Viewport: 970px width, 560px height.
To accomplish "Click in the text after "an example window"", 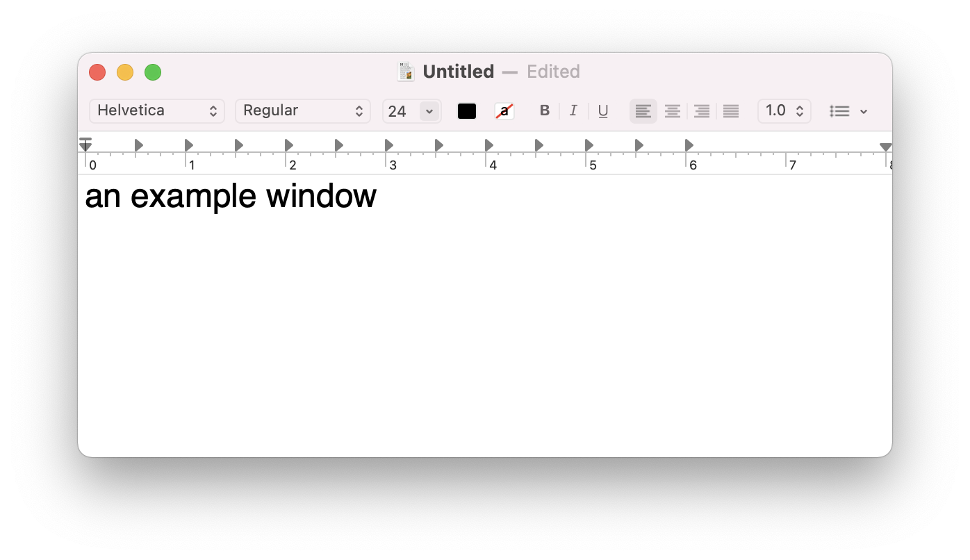I will [x=379, y=197].
